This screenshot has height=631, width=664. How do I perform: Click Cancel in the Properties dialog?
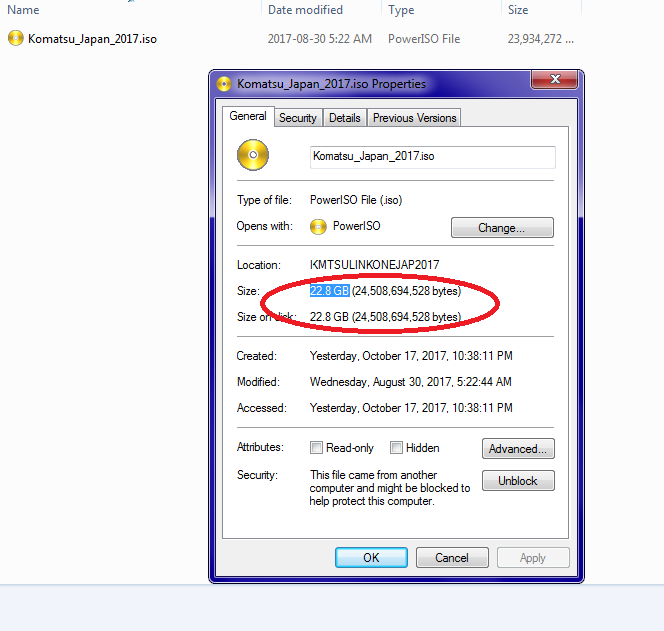point(452,558)
